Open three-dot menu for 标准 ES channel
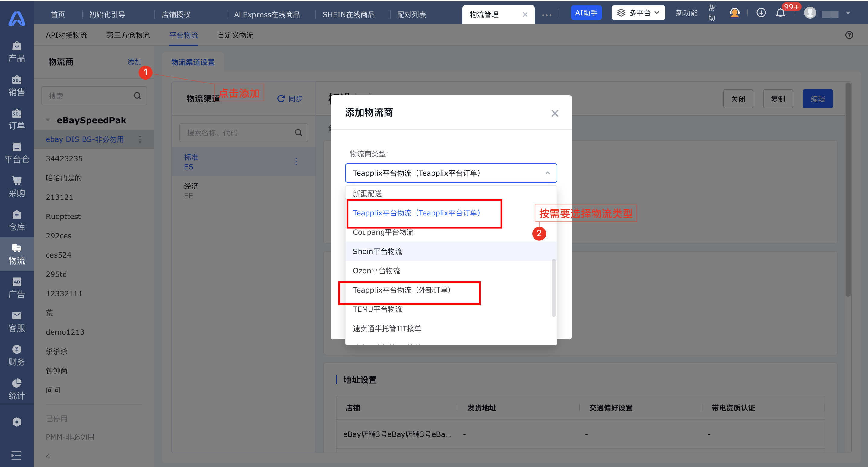868x467 pixels. pyautogui.click(x=296, y=161)
